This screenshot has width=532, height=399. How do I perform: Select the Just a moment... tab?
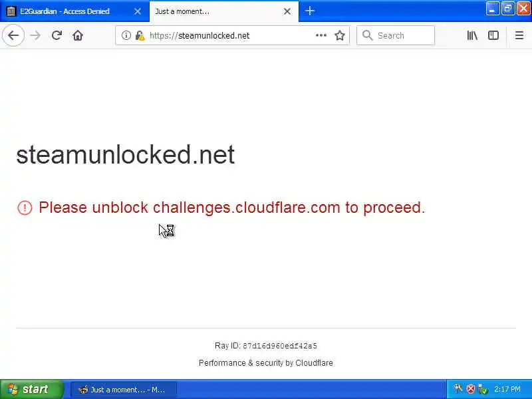[224, 11]
